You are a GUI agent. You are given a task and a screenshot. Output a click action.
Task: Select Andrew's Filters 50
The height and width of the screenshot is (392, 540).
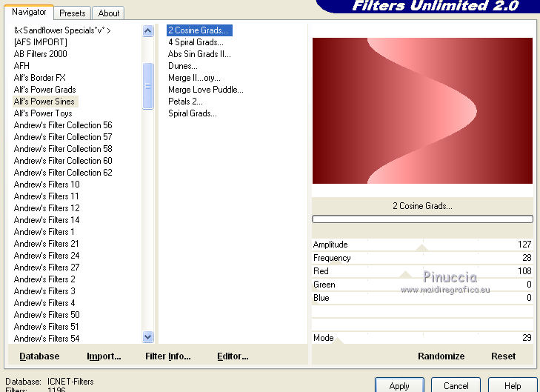coord(47,315)
